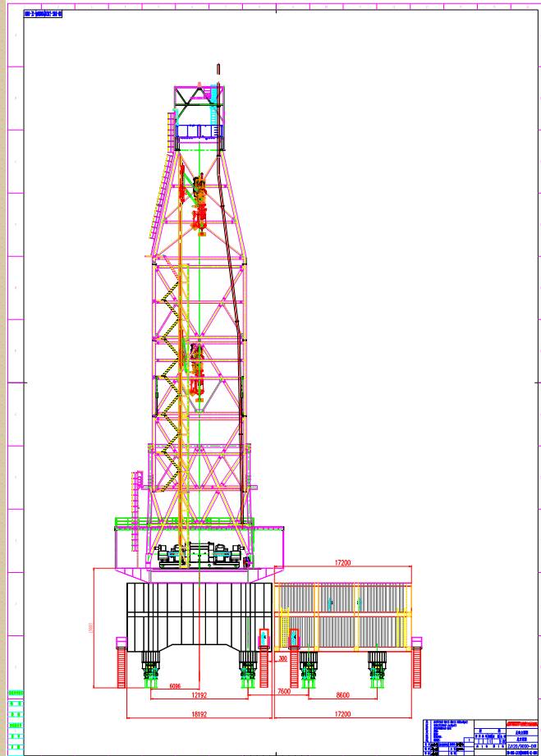
Task: Select the magenta ladder left of the derrick base
Action: [137, 493]
